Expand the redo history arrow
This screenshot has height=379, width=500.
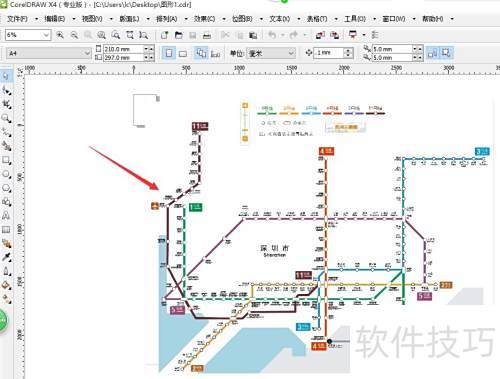click(x=305, y=35)
